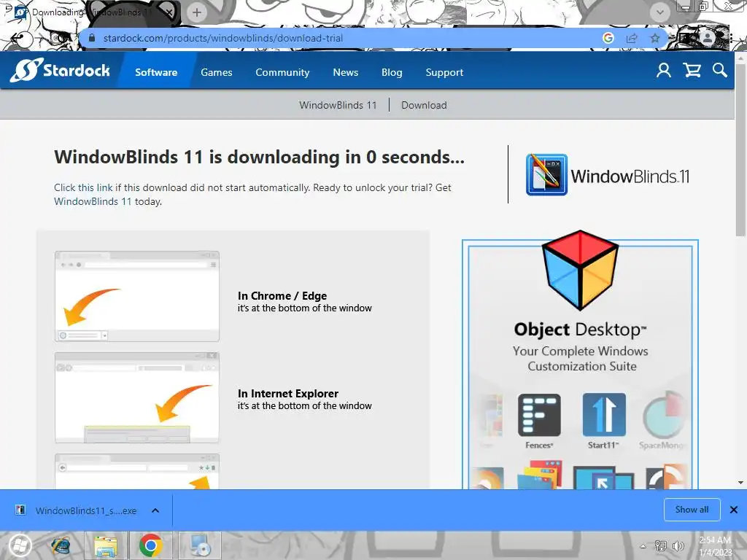Open the user account icon
The height and width of the screenshot is (560, 747).
[x=664, y=71]
